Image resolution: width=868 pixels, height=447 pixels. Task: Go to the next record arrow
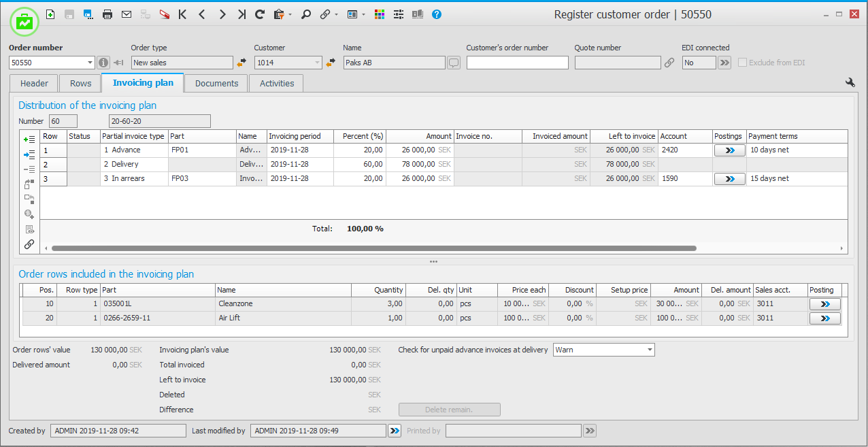(222, 14)
